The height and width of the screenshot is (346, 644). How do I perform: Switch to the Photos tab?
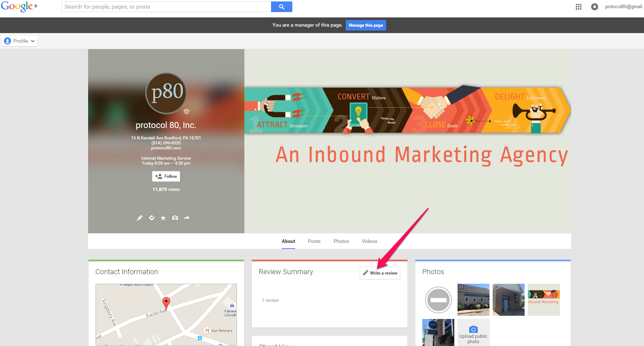[341, 241]
